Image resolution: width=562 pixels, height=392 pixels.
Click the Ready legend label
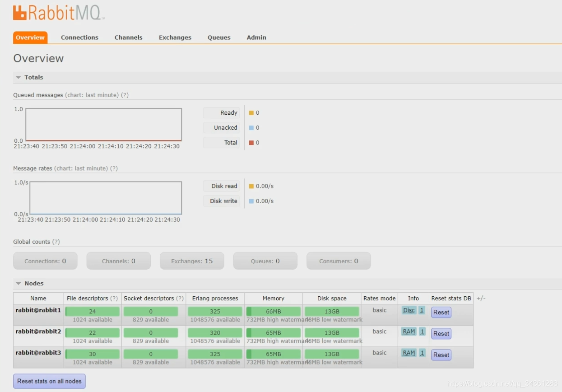[x=221, y=113]
